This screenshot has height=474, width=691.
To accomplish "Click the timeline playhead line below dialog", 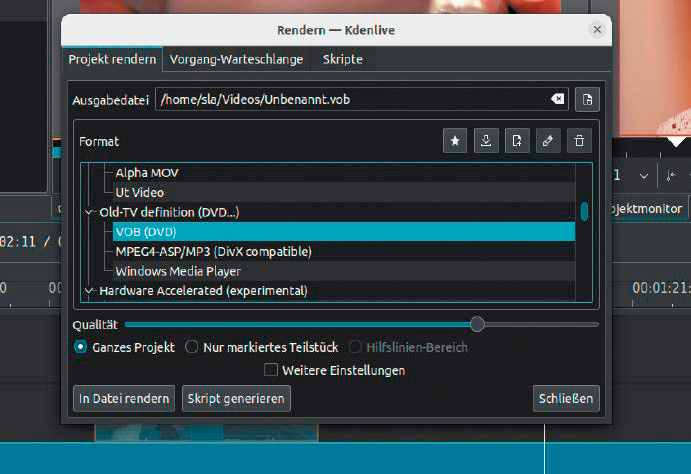I will [545, 448].
